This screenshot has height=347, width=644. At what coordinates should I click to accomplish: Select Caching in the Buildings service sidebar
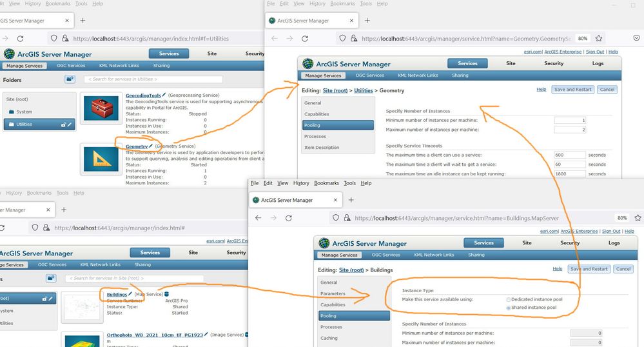[x=329, y=339]
